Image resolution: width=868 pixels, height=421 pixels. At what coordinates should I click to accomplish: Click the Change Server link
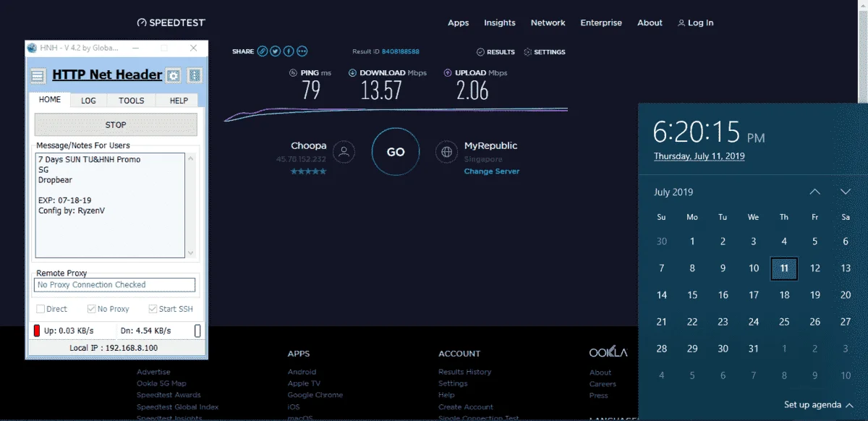tap(492, 171)
